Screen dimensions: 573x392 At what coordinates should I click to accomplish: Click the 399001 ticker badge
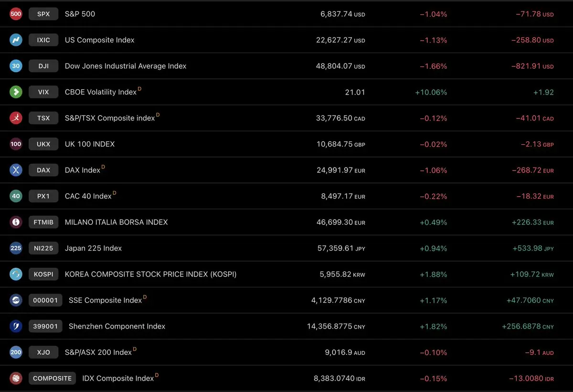45,326
